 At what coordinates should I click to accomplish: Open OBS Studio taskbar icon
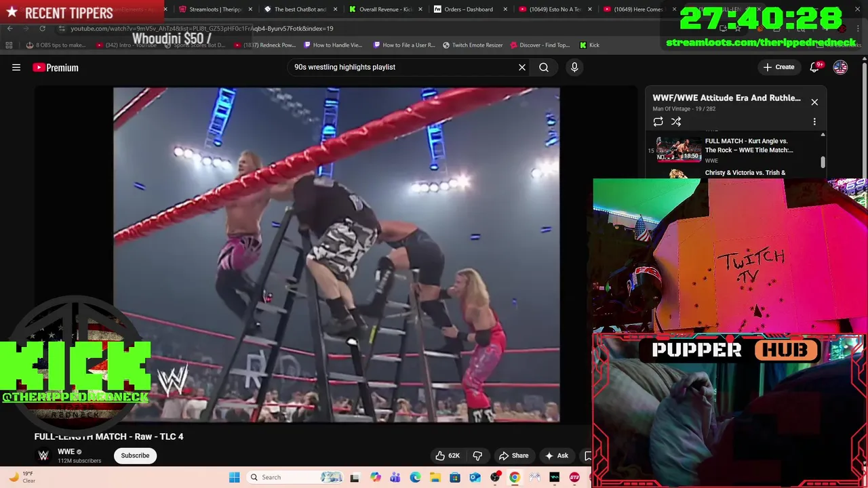(x=495, y=477)
